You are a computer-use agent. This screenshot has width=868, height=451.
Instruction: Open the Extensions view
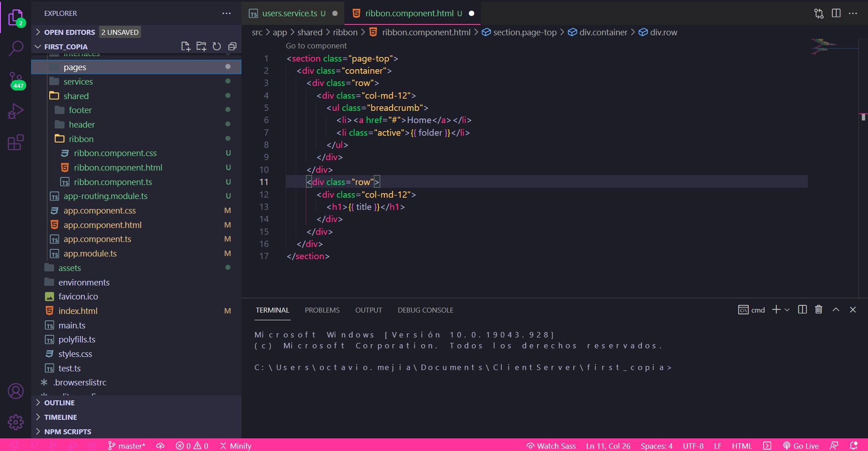(x=16, y=142)
